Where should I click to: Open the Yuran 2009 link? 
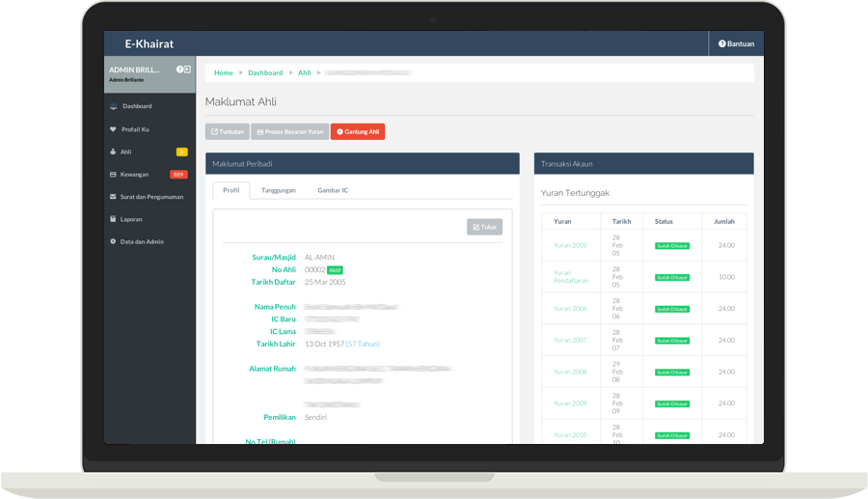point(570,403)
